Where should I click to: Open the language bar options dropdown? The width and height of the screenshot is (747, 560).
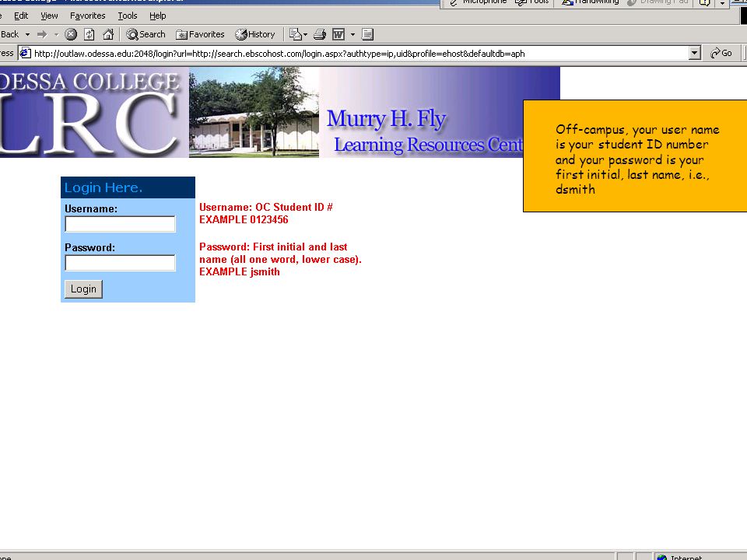[x=723, y=2]
